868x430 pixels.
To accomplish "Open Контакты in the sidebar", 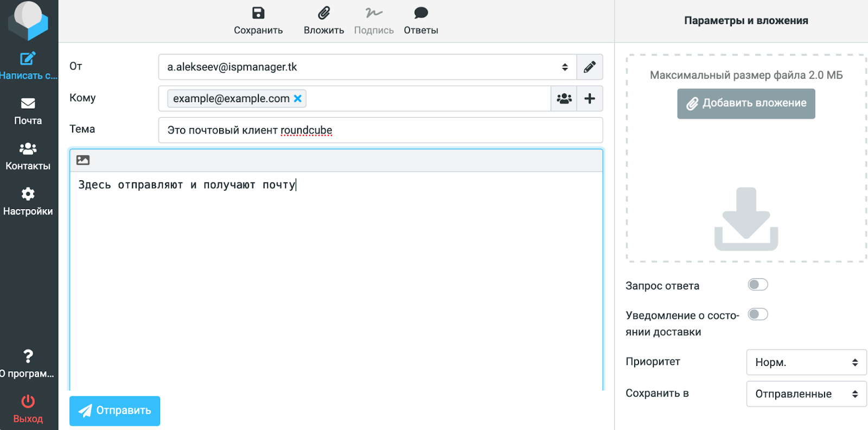I will 28,156.
